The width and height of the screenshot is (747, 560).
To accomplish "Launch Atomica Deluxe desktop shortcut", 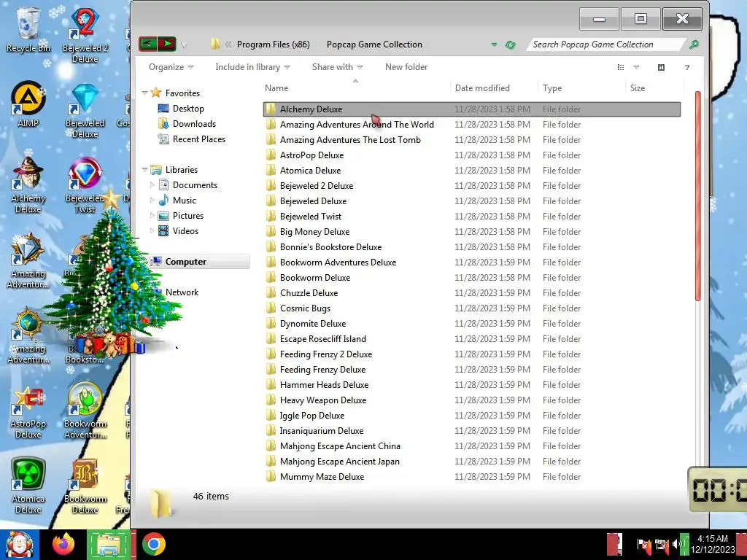I will [28, 486].
